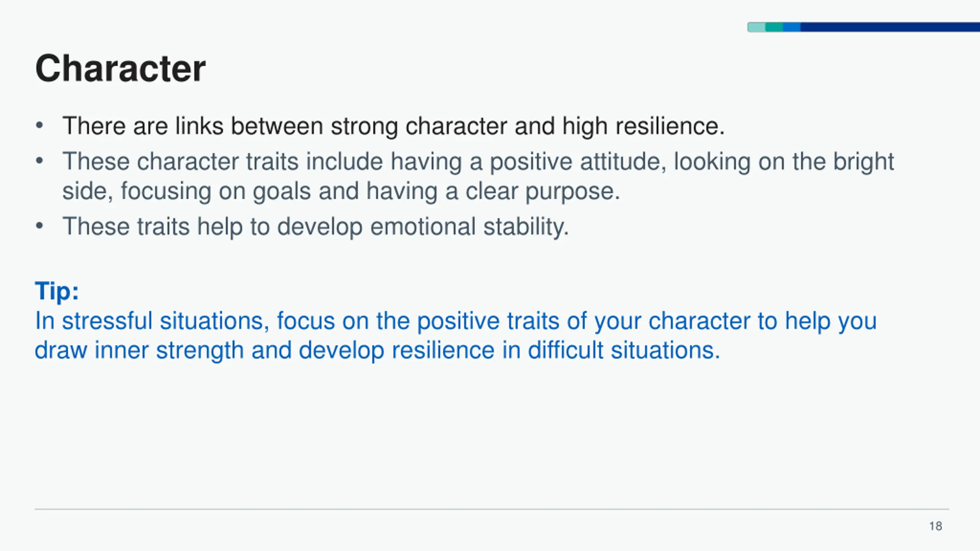Click the bullet dot before "These character traits"

pyautogui.click(x=39, y=161)
